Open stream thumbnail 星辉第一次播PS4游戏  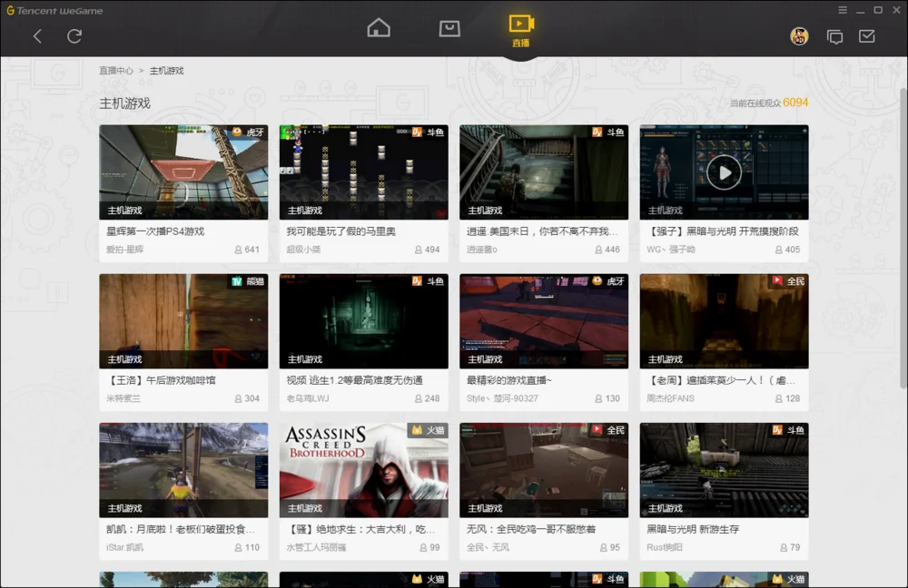(x=183, y=171)
